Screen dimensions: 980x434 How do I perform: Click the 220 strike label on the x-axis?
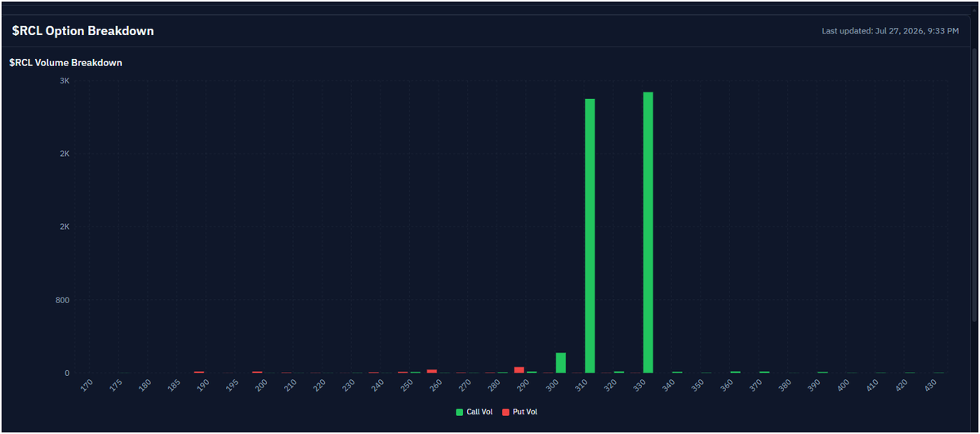[x=319, y=385]
